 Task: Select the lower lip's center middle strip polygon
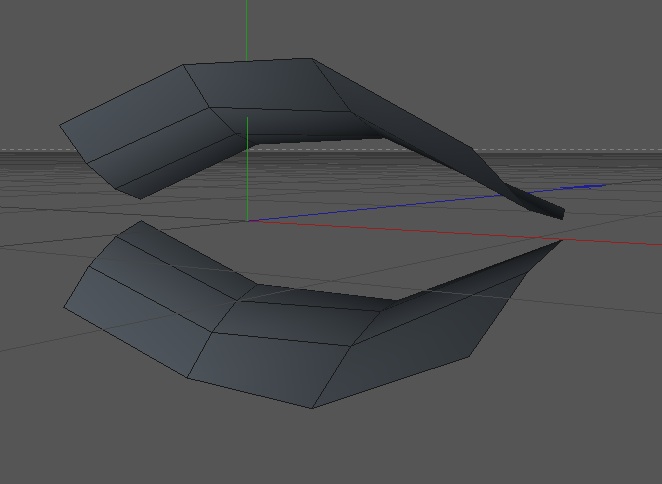point(296,323)
